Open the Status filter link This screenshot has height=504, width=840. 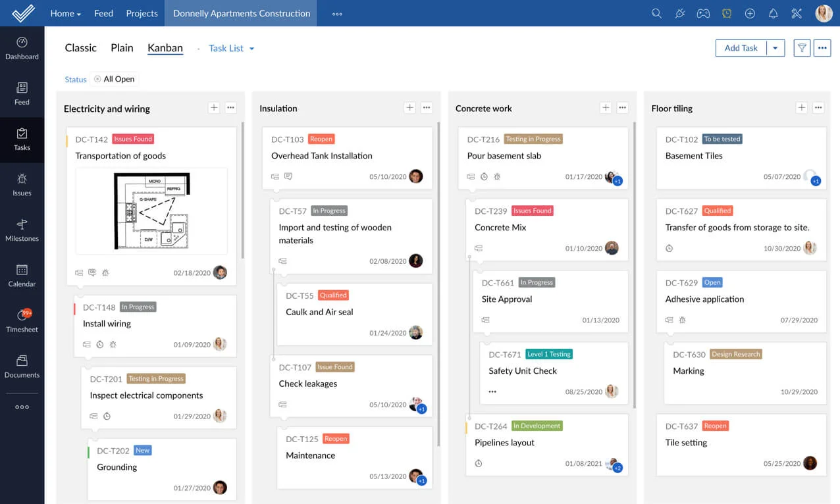pos(75,80)
